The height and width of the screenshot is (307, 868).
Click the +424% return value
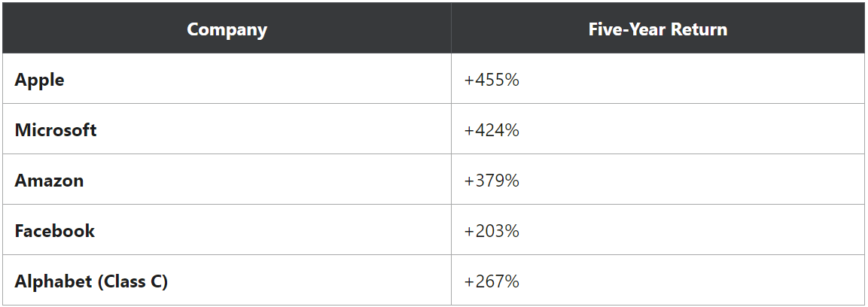pos(492,130)
